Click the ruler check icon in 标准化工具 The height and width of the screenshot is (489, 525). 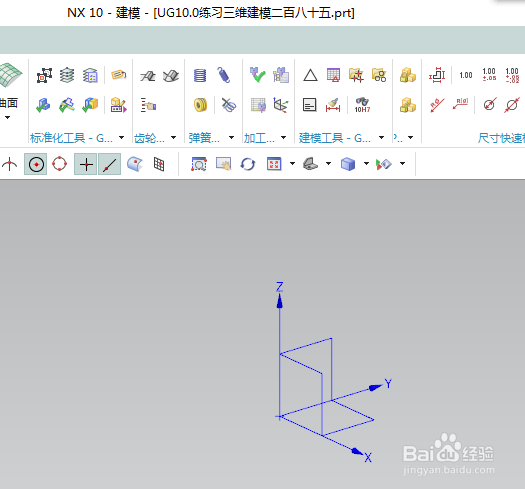point(67,105)
